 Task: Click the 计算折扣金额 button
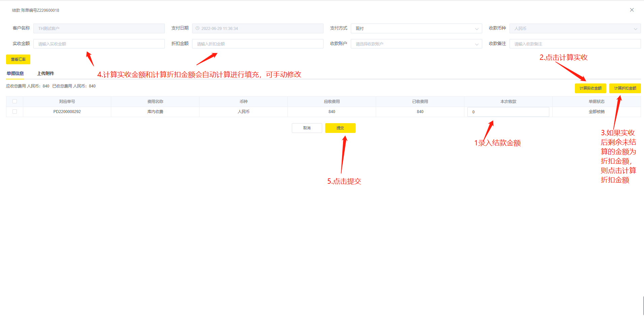(x=625, y=88)
